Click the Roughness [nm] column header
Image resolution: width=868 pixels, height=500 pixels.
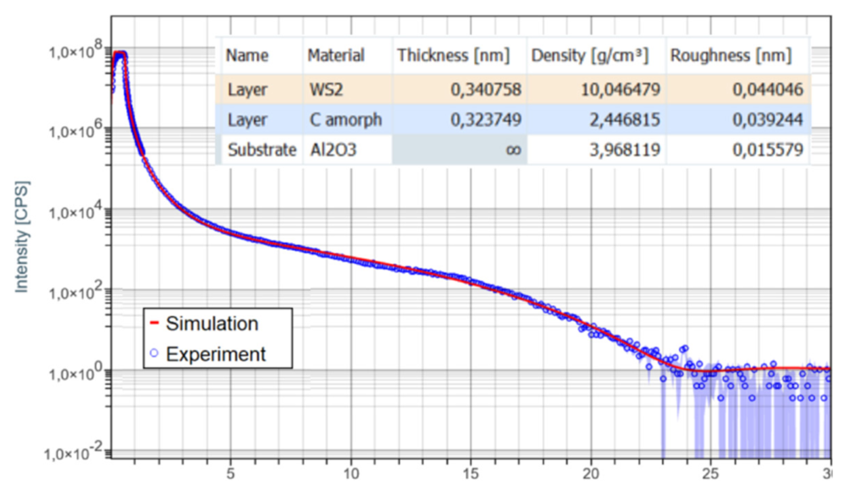point(730,56)
